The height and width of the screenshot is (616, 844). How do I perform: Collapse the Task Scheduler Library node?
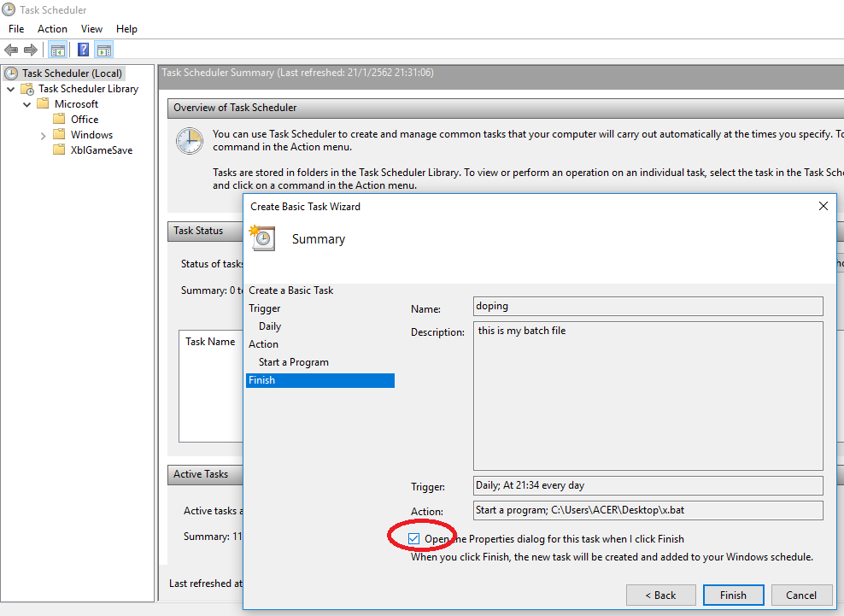[x=10, y=89]
